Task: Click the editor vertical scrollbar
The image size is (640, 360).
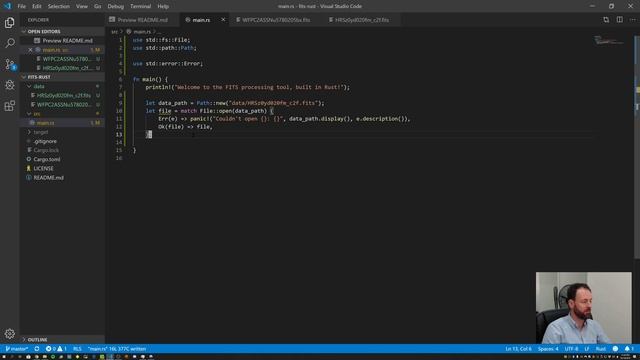Action: (637, 147)
